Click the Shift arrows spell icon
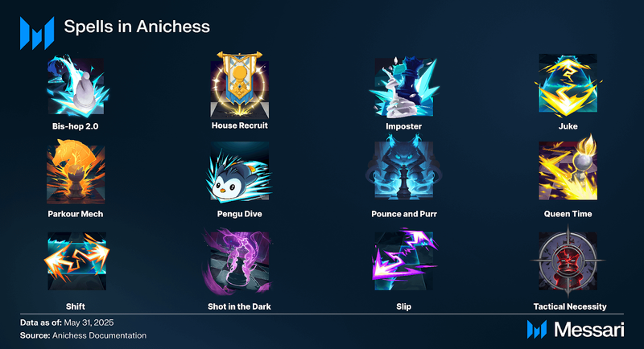644x349 pixels. pyautogui.click(x=76, y=261)
